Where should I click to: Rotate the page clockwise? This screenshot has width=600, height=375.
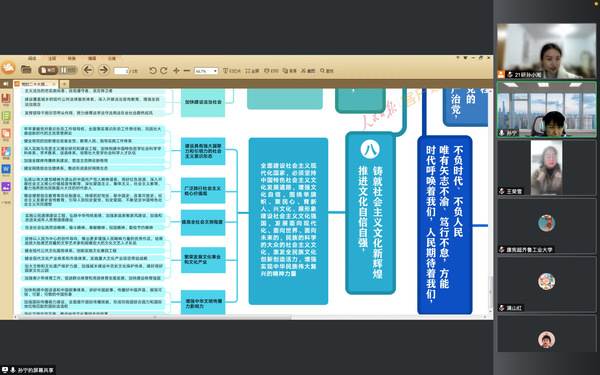click(x=164, y=70)
